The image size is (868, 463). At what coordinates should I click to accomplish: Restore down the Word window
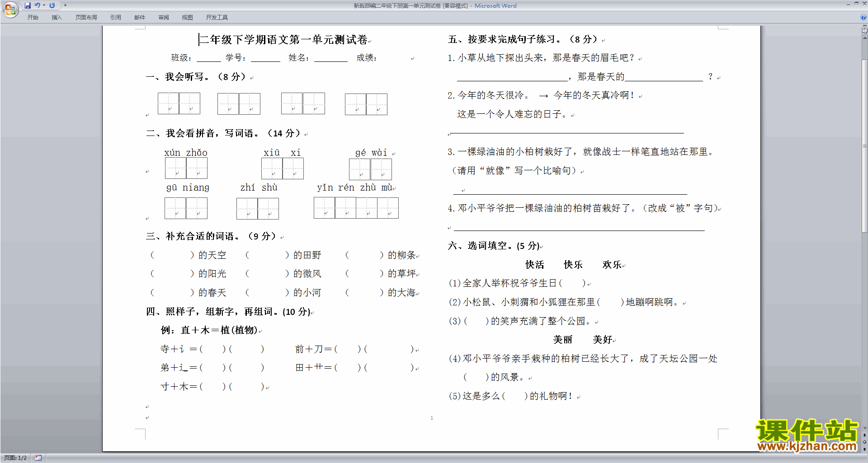tap(856, 4)
